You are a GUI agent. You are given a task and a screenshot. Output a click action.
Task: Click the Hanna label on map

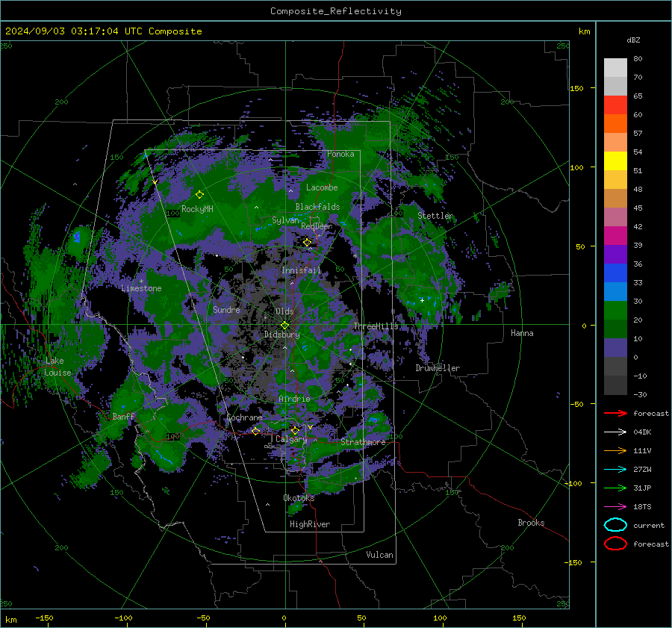tap(522, 333)
